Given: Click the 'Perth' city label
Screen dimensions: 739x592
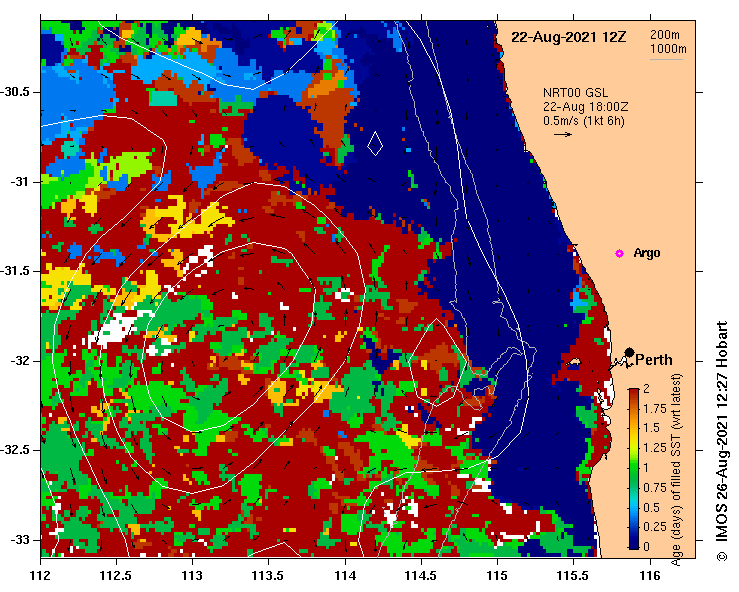Looking at the screenshot, I should 654,360.
